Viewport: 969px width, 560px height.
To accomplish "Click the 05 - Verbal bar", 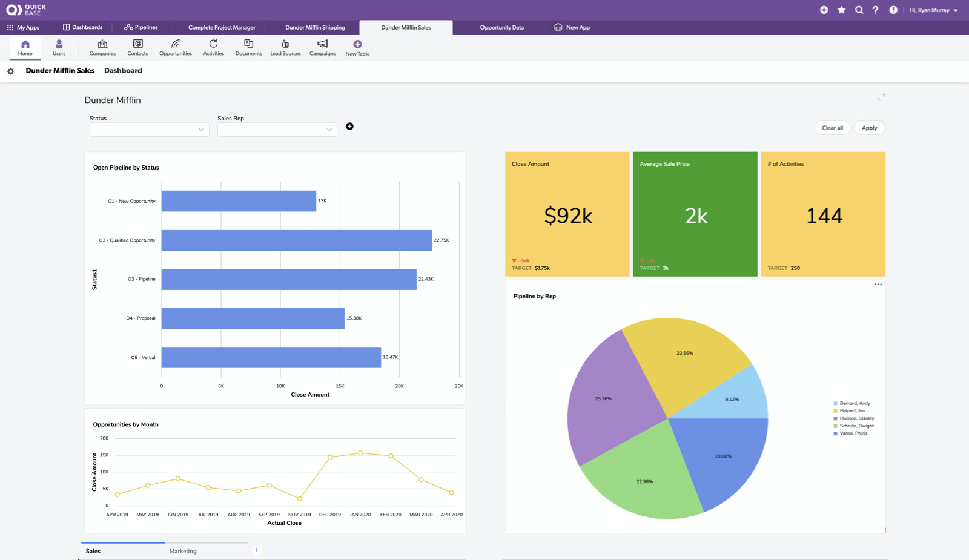I will 271,357.
